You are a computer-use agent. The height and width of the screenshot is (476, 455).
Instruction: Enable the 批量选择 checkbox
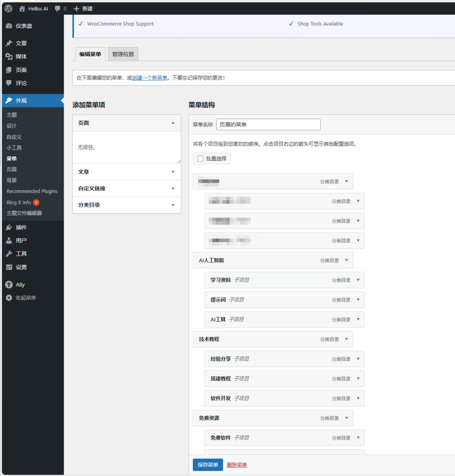click(x=200, y=159)
